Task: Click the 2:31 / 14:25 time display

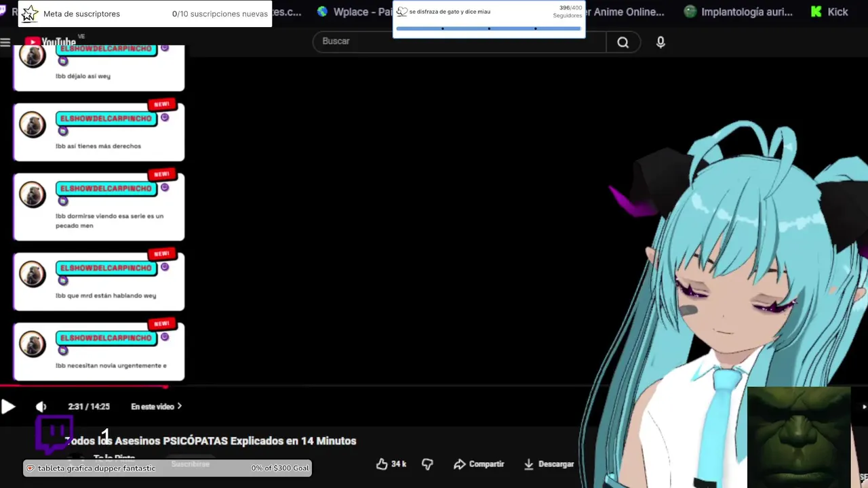Action: pyautogui.click(x=88, y=407)
